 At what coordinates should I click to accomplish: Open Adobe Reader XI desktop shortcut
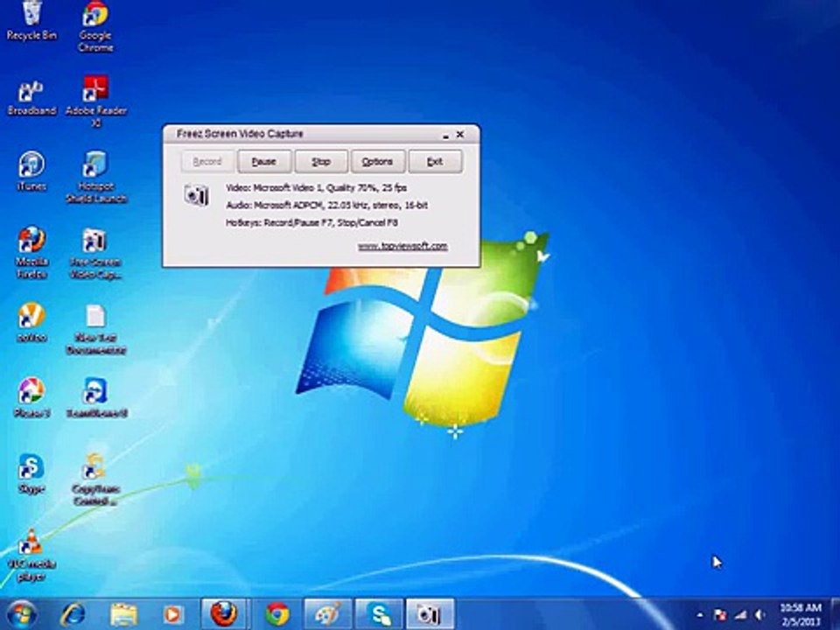tap(96, 101)
